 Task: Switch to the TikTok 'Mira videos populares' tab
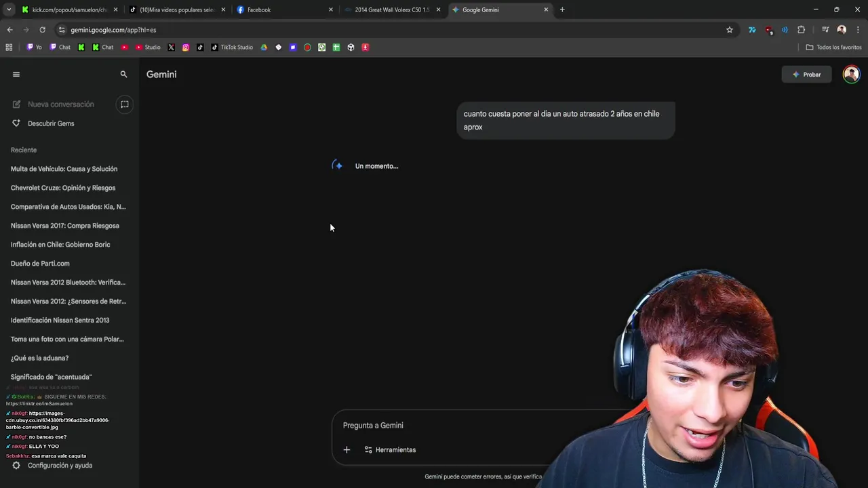click(x=176, y=9)
